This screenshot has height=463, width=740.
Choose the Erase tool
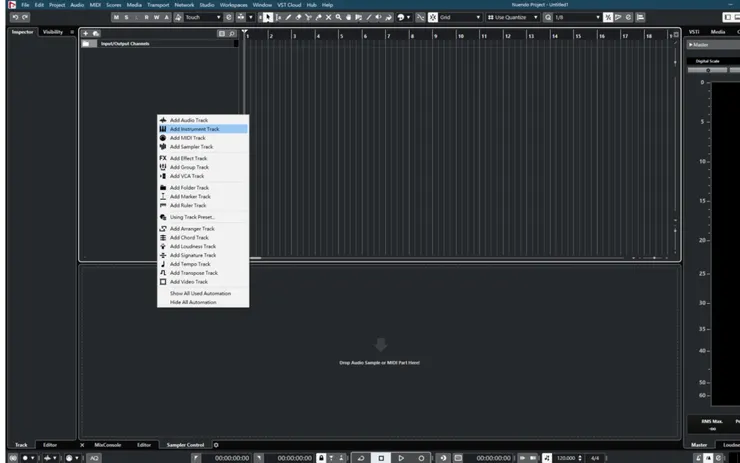298,17
